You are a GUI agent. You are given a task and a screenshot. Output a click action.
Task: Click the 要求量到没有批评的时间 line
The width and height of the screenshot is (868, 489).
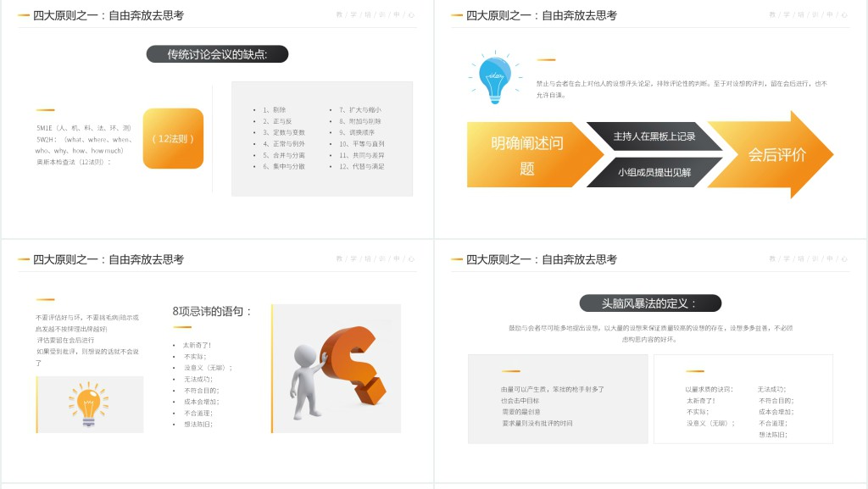click(537, 423)
